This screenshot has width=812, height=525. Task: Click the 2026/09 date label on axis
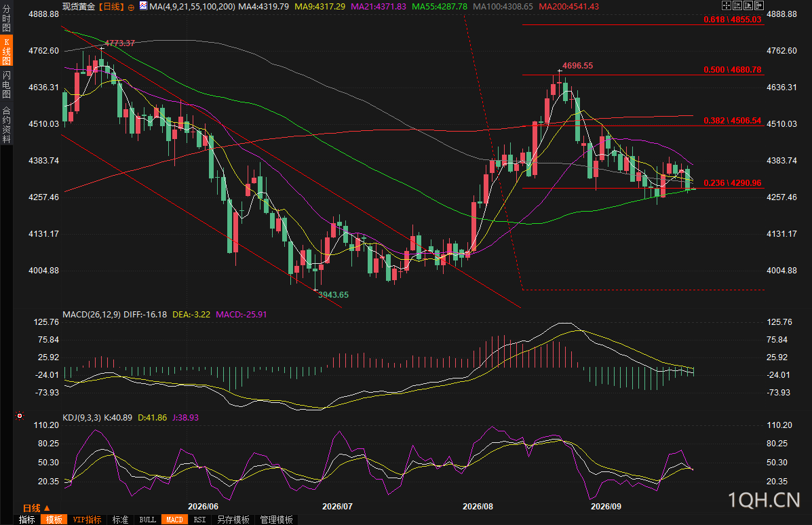[x=606, y=507]
